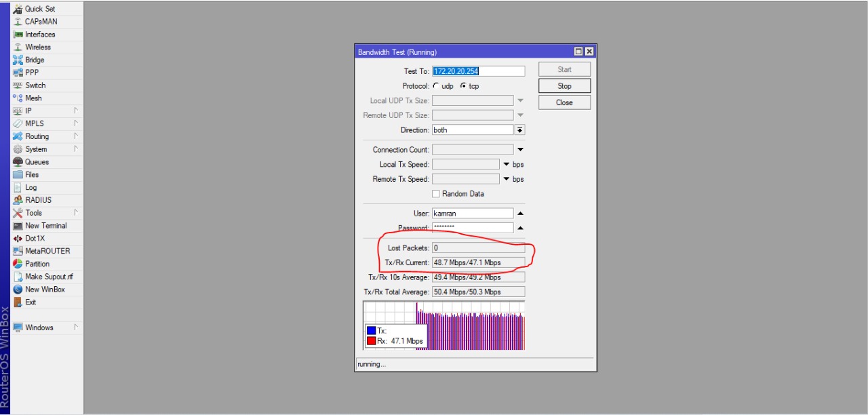Click the System gear icon
Image resolution: width=868 pixels, height=415 pixels.
tap(18, 149)
